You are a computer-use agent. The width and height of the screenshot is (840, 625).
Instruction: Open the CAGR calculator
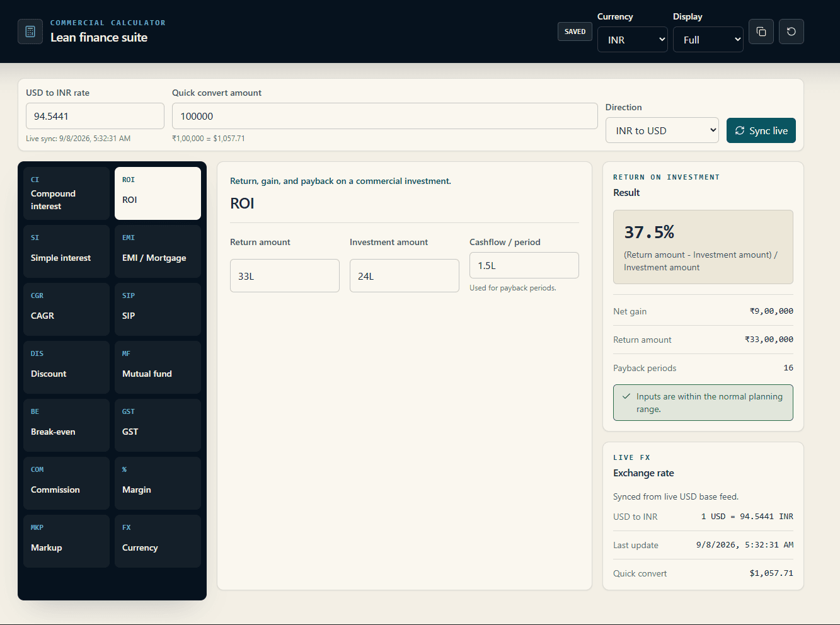coord(66,309)
